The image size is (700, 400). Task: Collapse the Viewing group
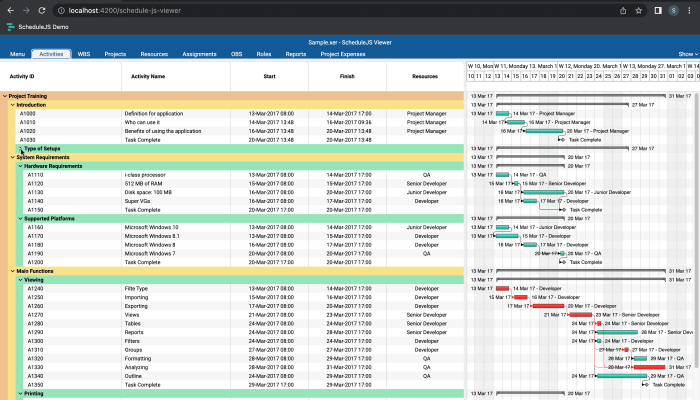[21, 280]
